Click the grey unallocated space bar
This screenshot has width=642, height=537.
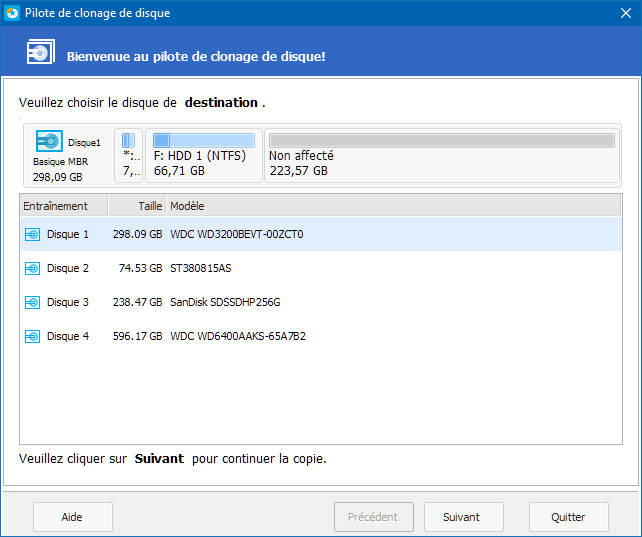tap(442, 140)
